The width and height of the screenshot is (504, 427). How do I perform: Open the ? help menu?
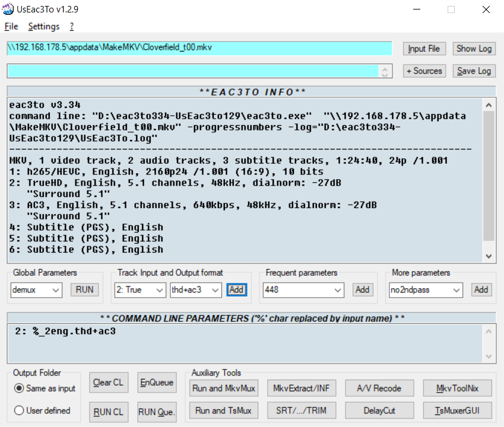click(x=72, y=27)
